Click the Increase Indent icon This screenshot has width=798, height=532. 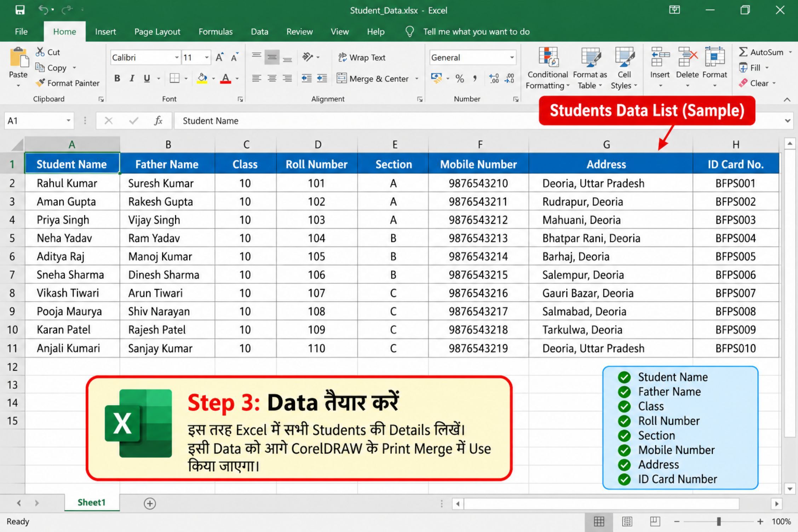pos(322,78)
